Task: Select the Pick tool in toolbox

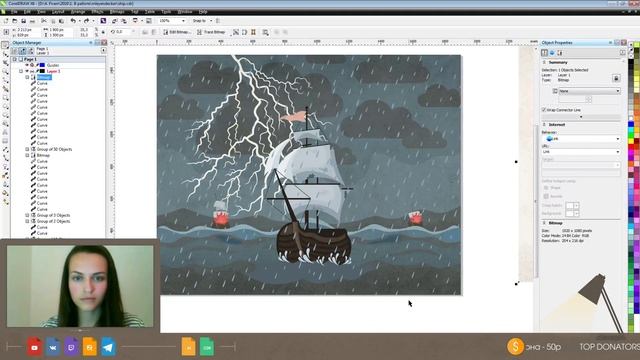Action: click(x=5, y=45)
